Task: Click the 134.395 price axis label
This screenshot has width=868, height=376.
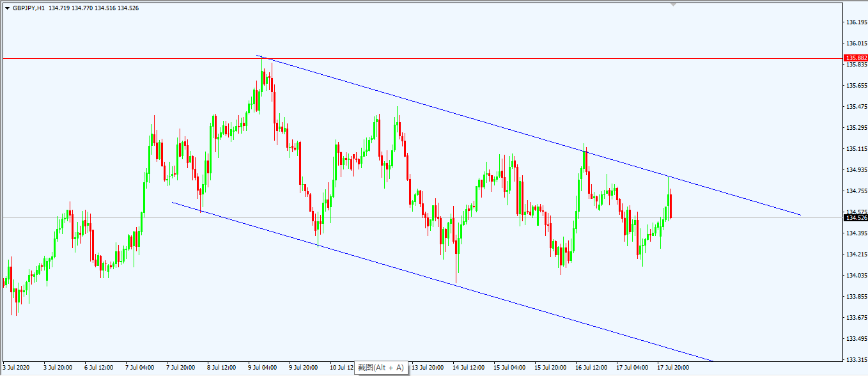Action: (x=856, y=233)
